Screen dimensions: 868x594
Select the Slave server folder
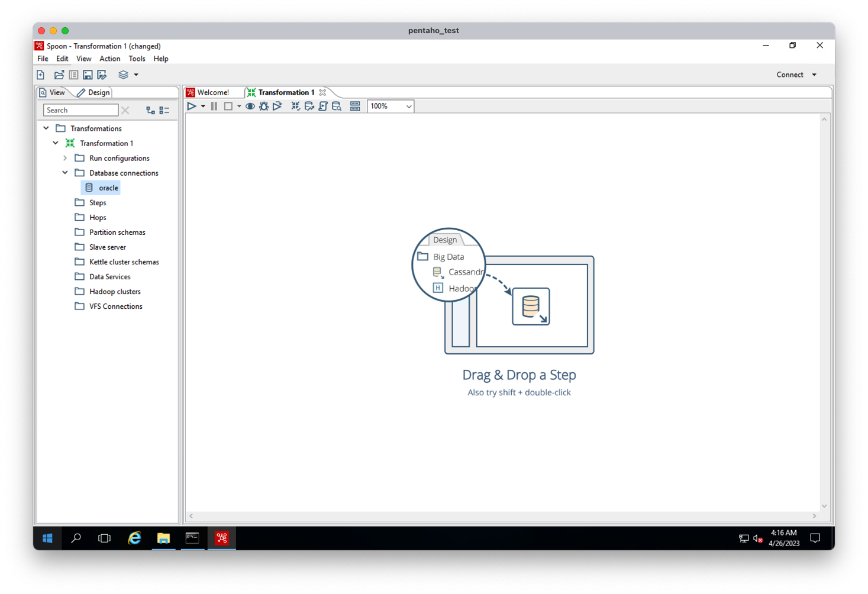[x=101, y=247]
